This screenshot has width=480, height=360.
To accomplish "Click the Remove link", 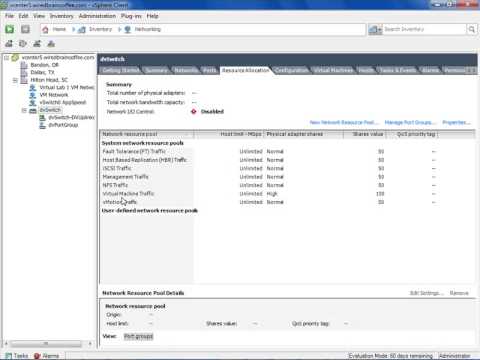I will (x=459, y=293).
